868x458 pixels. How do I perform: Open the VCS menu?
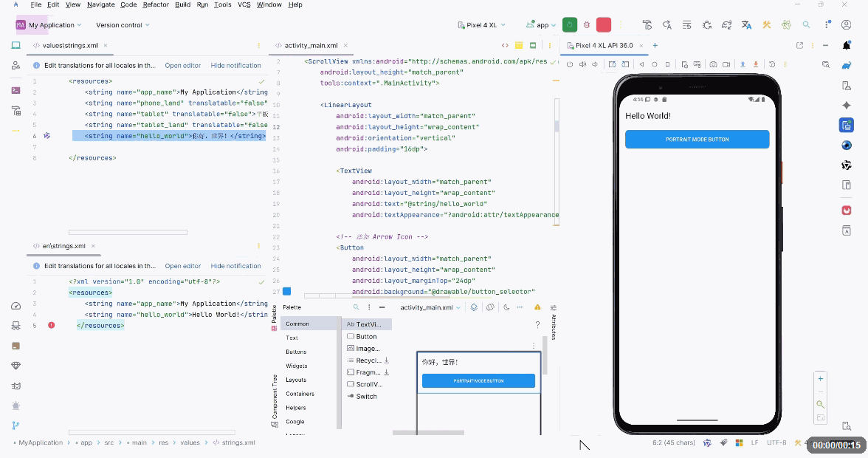point(244,4)
